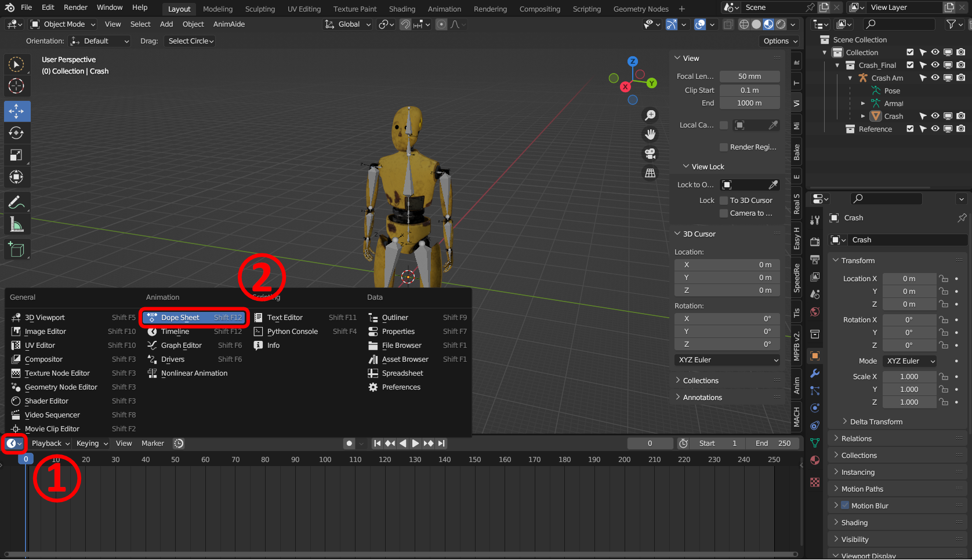Click the zoom magnifier viewport icon
Screen dimensions: 972x560
tap(650, 115)
